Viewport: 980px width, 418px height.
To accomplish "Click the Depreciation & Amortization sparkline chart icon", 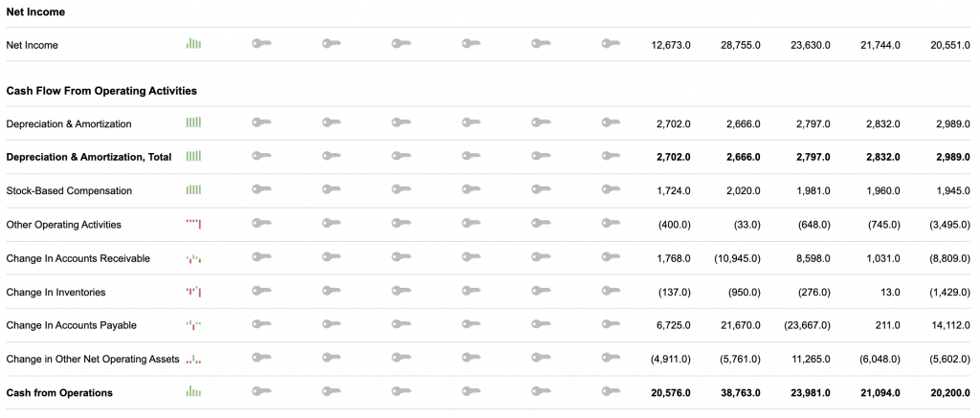I will [x=193, y=122].
